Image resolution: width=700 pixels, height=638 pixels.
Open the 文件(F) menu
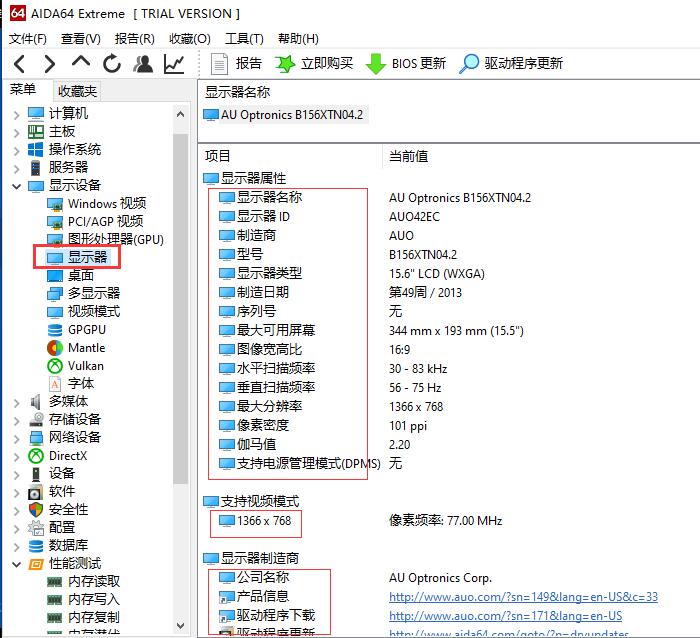[28, 39]
